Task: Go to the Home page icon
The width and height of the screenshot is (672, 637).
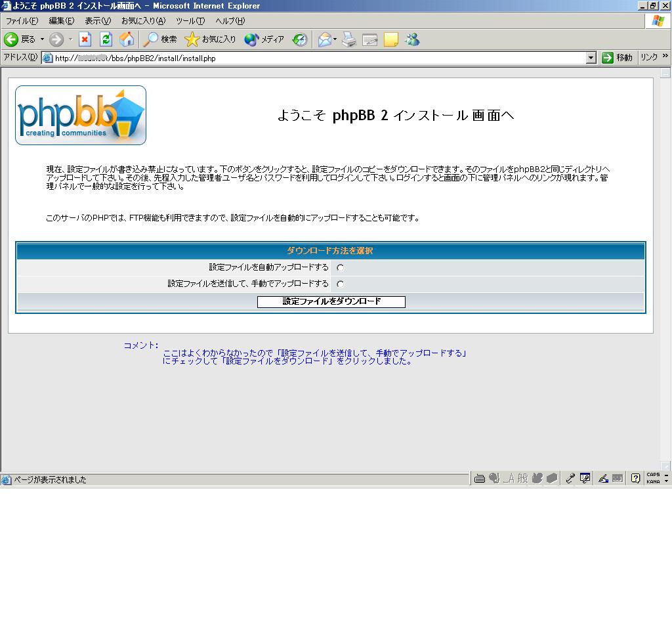Action: click(x=127, y=39)
